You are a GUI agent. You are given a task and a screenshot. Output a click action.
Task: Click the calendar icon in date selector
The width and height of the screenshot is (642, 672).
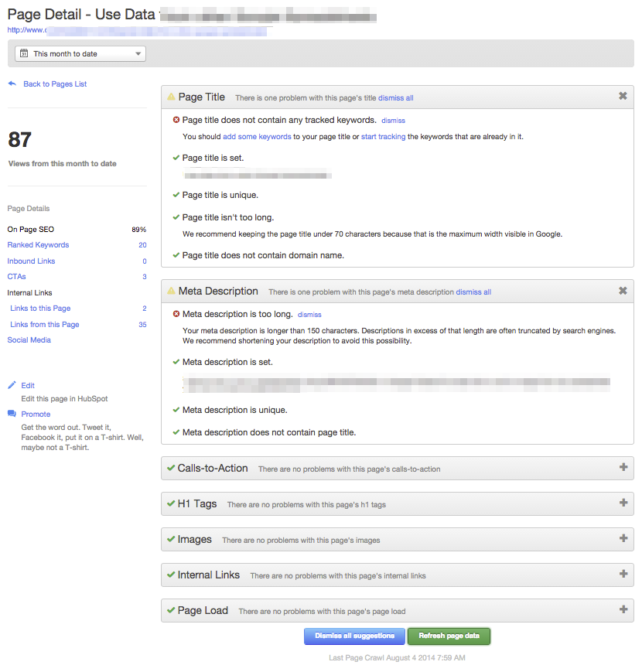[x=24, y=53]
